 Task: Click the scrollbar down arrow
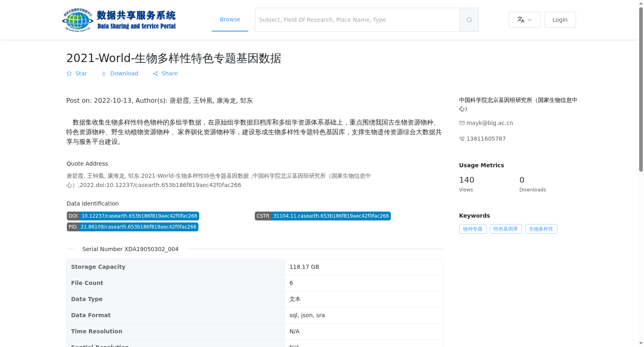pyautogui.click(x=641, y=344)
